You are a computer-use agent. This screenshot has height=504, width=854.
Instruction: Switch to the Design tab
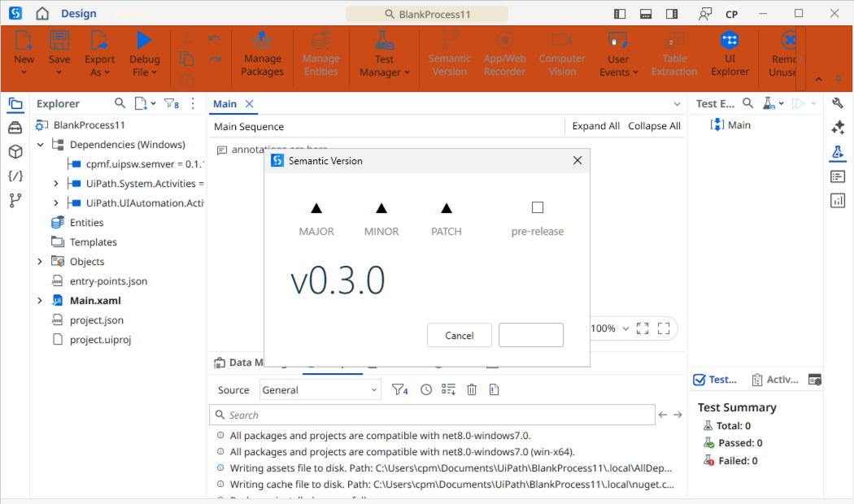(x=78, y=14)
